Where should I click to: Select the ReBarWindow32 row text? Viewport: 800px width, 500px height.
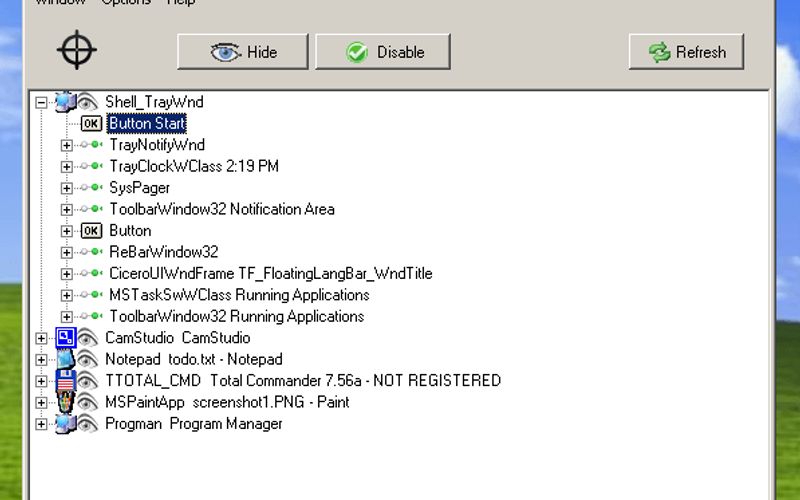click(x=164, y=252)
